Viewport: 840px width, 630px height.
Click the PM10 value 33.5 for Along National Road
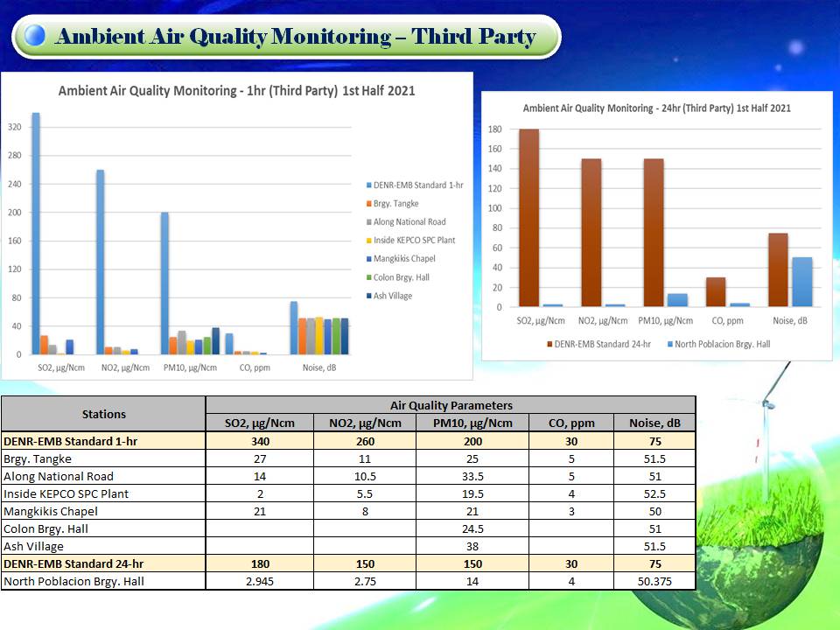(472, 477)
